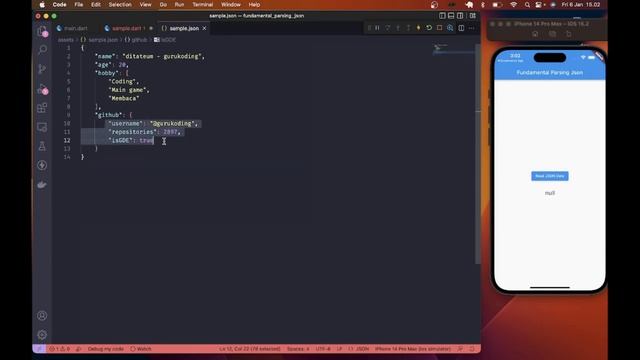Click the Split Editor icon

461,28
